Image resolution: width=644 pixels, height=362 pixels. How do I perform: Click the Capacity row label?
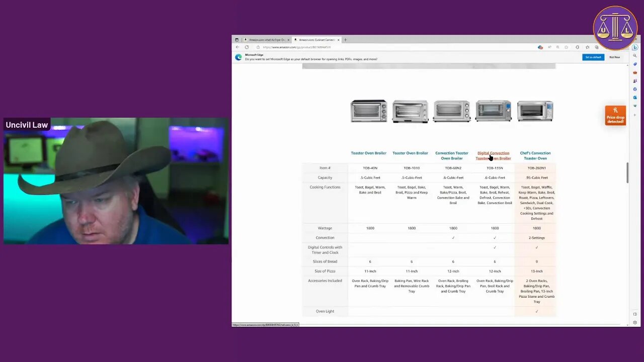point(325,177)
